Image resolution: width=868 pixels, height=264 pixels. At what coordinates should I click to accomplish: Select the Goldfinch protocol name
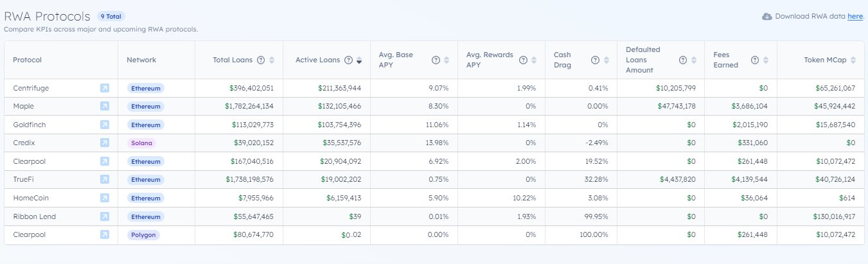(x=30, y=125)
